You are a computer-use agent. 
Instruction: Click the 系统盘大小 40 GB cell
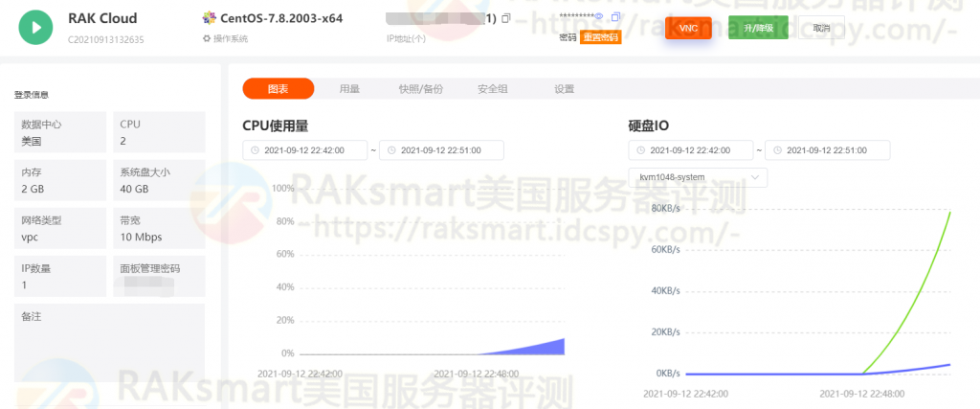click(x=160, y=180)
